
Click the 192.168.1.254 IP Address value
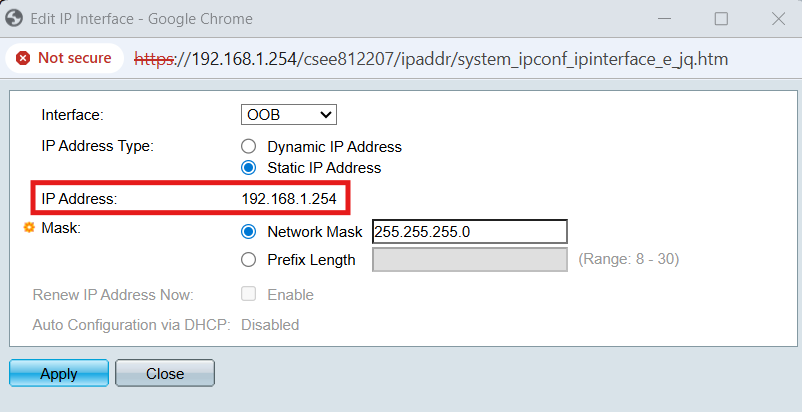pyautogui.click(x=289, y=199)
